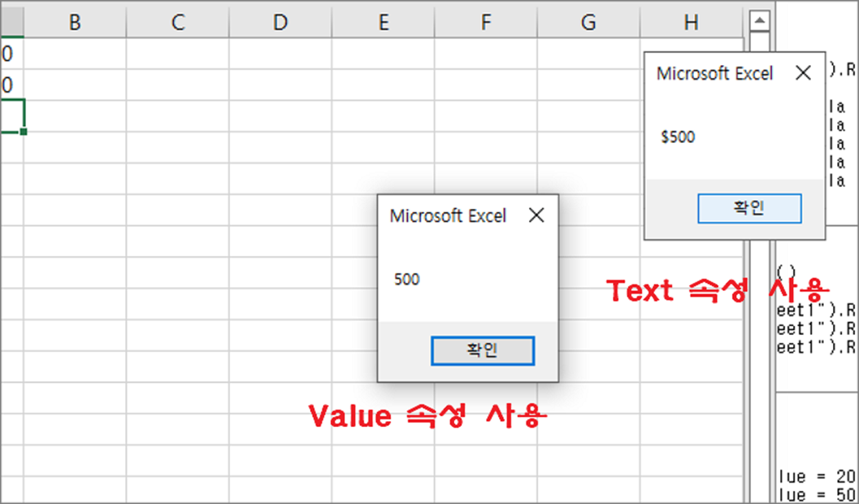859x504 pixels.
Task: Click the 500 text in message box
Action: pos(407,279)
